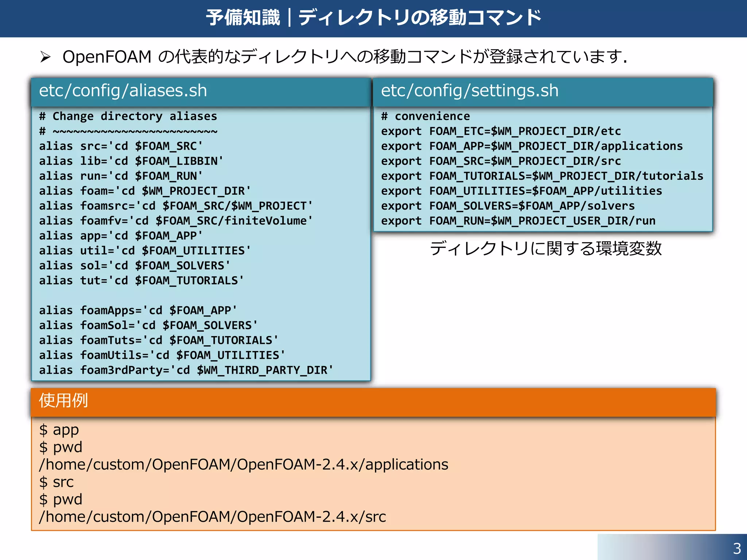Click the etc/config/aliases.sh header

click(123, 90)
